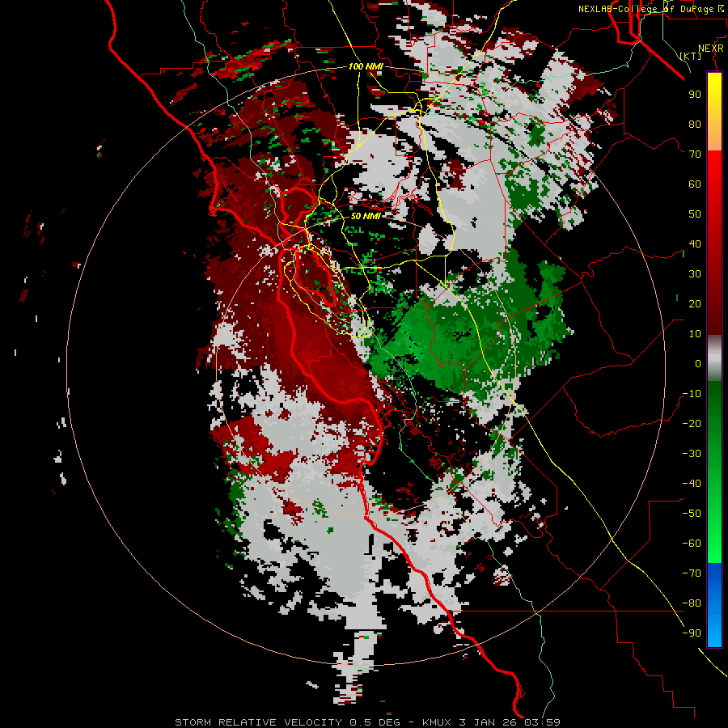Click the 80 value on the velocity scale
Screen dimensions: 728x728
[x=695, y=125]
